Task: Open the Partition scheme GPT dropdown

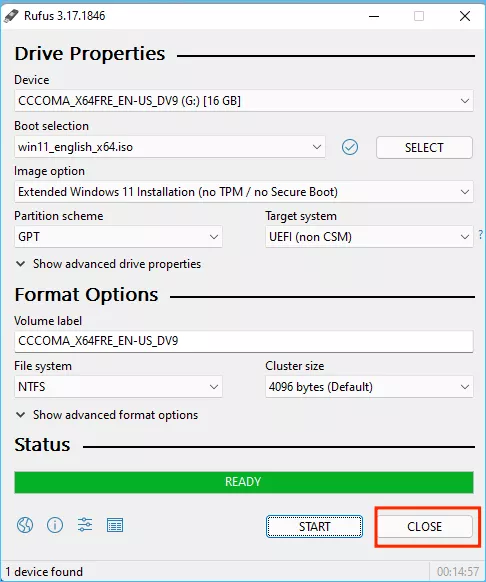Action: pos(118,237)
